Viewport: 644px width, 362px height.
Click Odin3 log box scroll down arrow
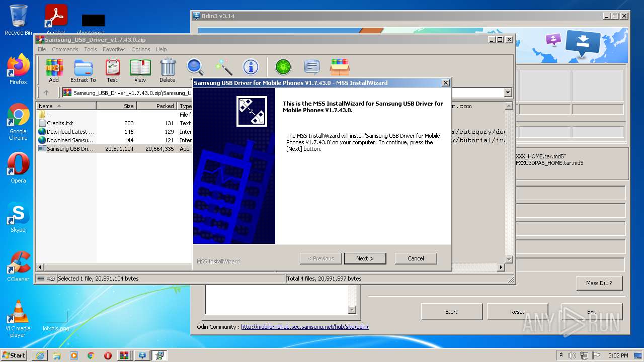point(352,310)
